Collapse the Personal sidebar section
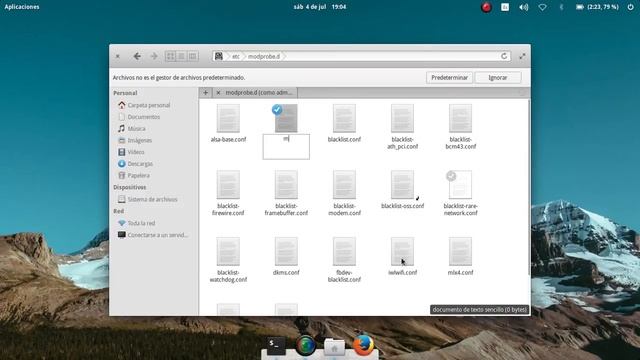Image resolution: width=640 pixels, height=360 pixels. pos(125,93)
